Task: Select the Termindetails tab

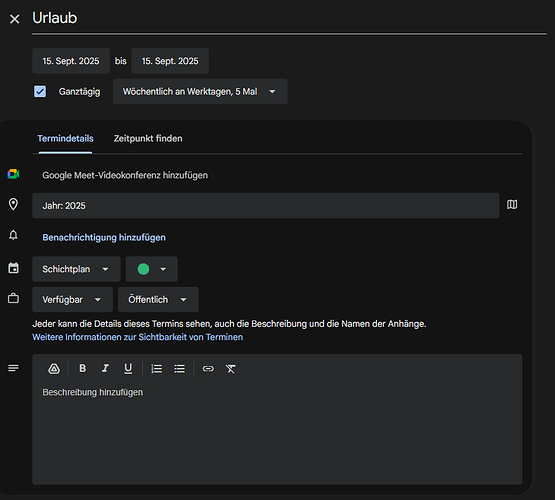Action: click(65, 138)
